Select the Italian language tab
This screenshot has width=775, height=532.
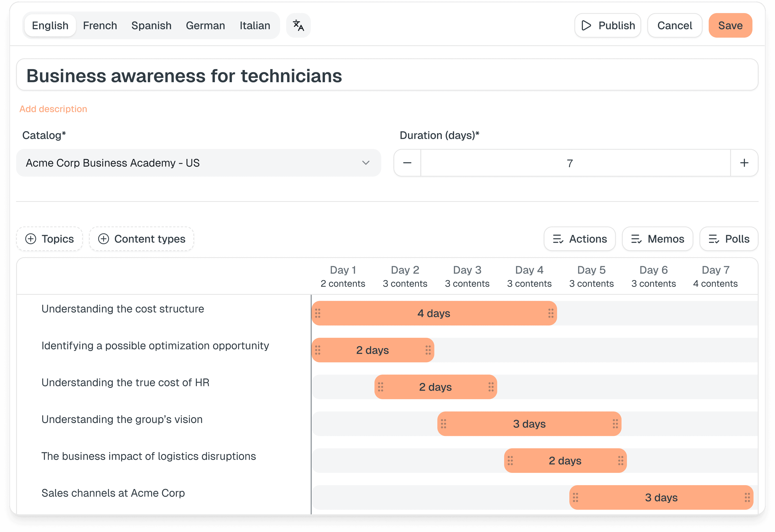pos(255,25)
